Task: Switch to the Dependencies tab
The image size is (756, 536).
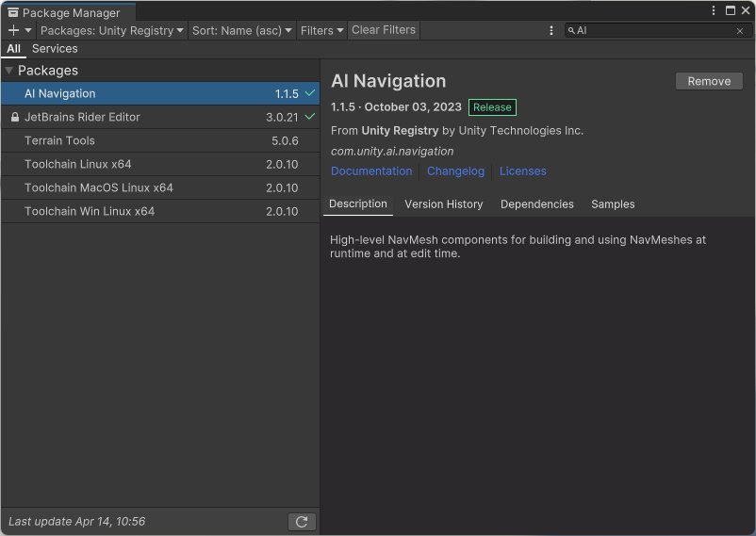Action: [x=537, y=204]
